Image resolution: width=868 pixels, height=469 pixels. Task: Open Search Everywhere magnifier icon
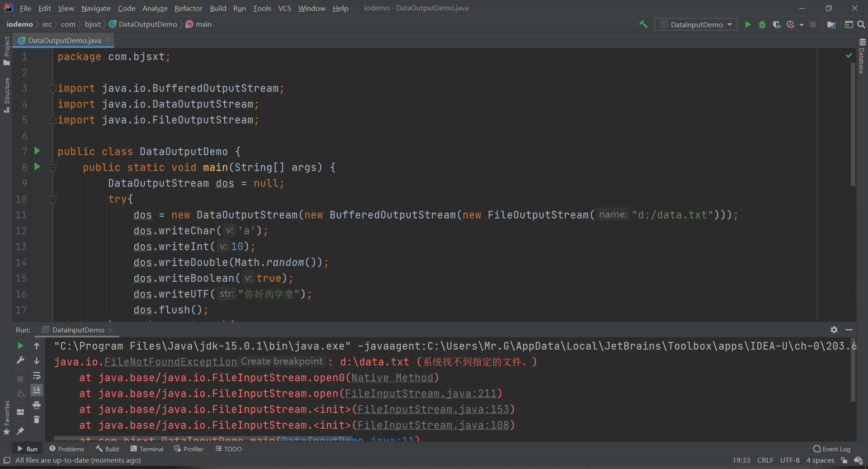[861, 24]
